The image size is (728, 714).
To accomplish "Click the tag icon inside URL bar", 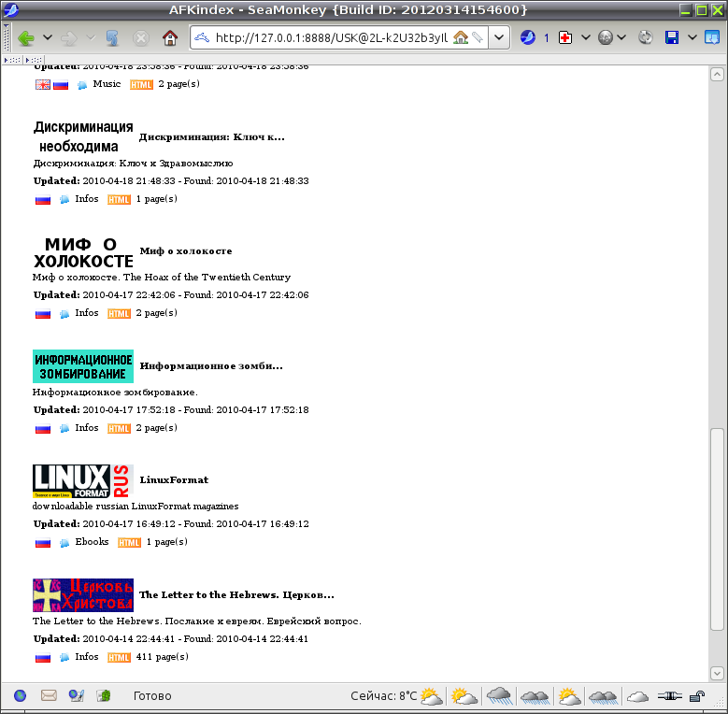I will pyautogui.click(x=478, y=37).
